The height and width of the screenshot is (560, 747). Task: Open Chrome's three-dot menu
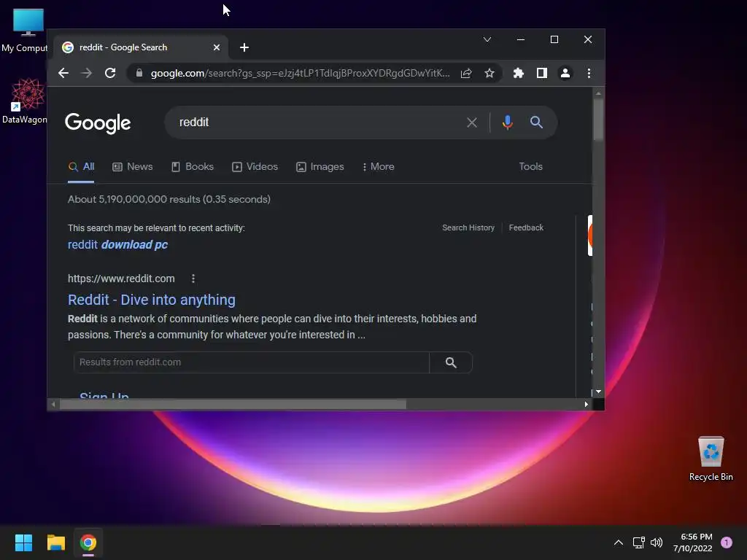click(x=589, y=73)
